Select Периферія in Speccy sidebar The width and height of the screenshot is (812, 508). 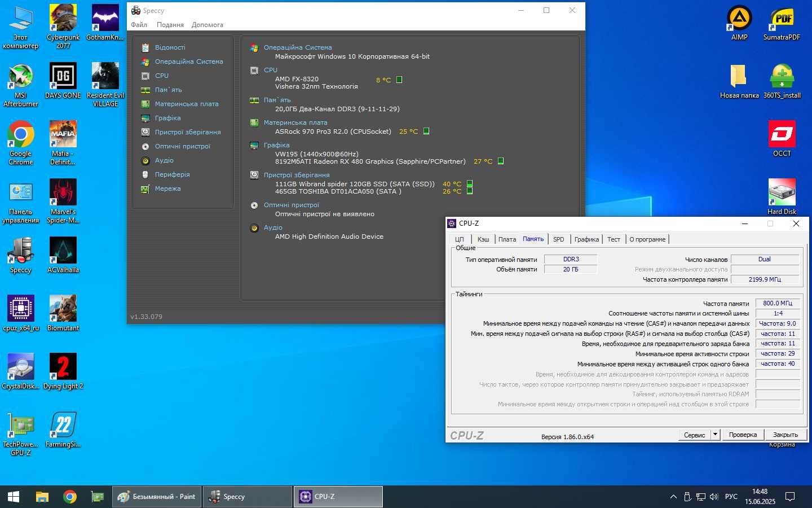[172, 174]
